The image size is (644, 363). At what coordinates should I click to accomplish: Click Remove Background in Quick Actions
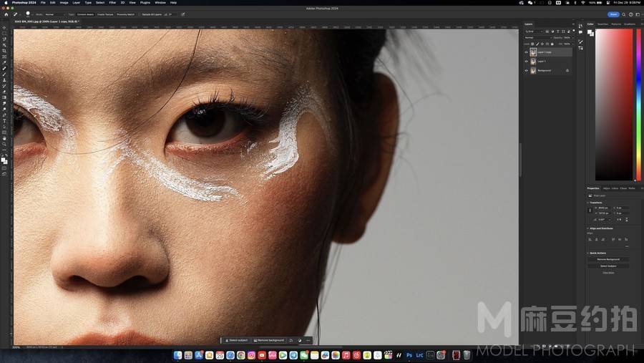click(x=608, y=259)
